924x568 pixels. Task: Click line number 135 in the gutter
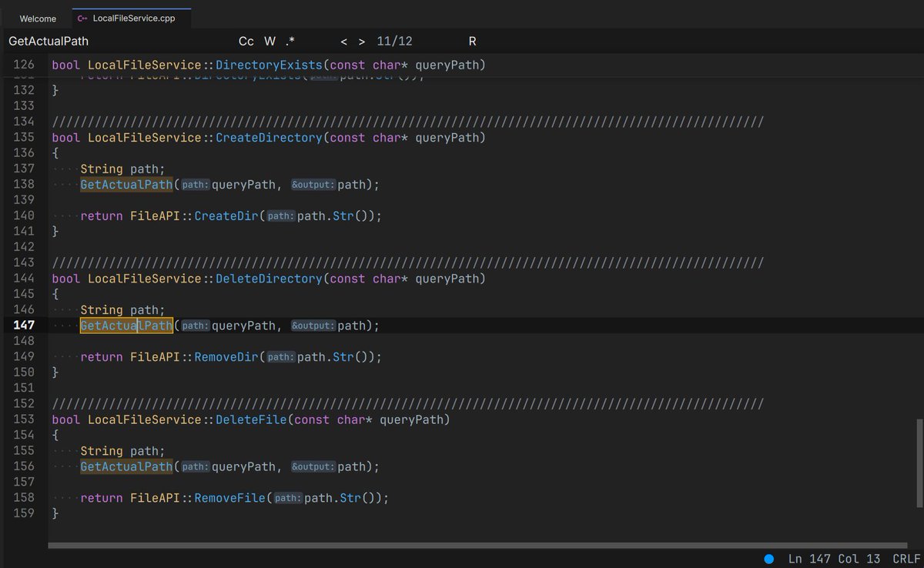[24, 138]
